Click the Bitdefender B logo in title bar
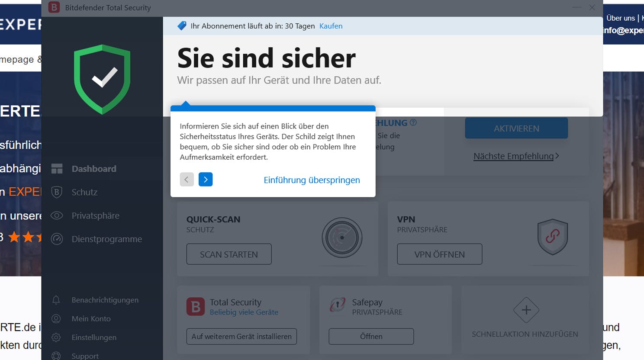 pyautogui.click(x=54, y=7)
